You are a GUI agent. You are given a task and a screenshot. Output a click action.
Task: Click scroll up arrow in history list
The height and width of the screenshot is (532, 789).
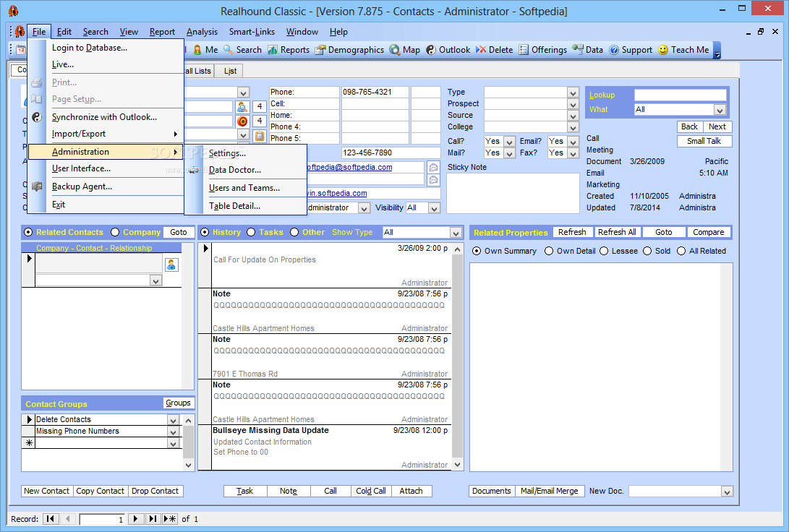[457, 249]
